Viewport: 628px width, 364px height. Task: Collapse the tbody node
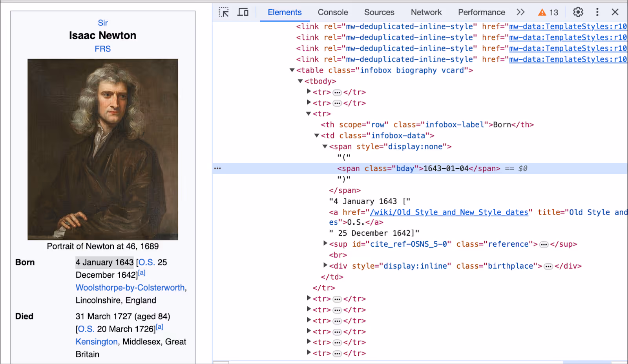tap(300, 81)
